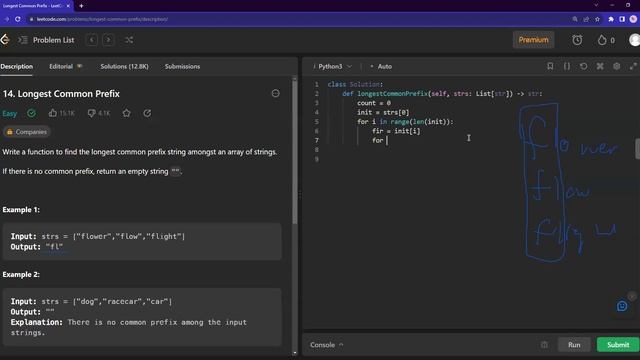The height and width of the screenshot is (360, 640).
Task: Click the Easy difficulty label
Action: point(9,113)
